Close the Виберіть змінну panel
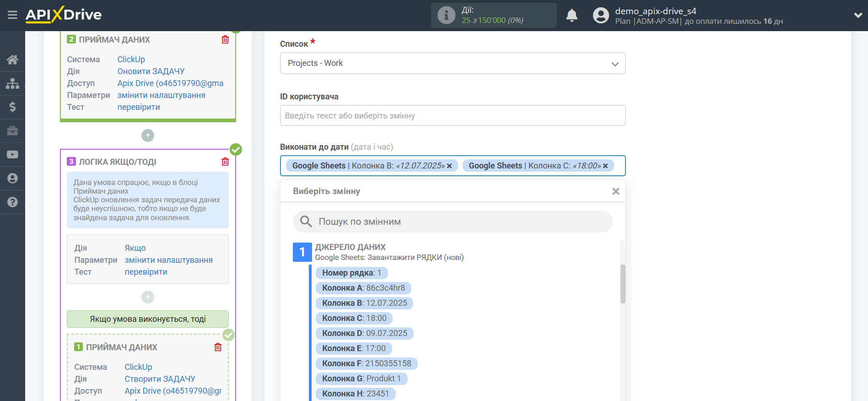This screenshot has width=868, height=401. click(616, 191)
